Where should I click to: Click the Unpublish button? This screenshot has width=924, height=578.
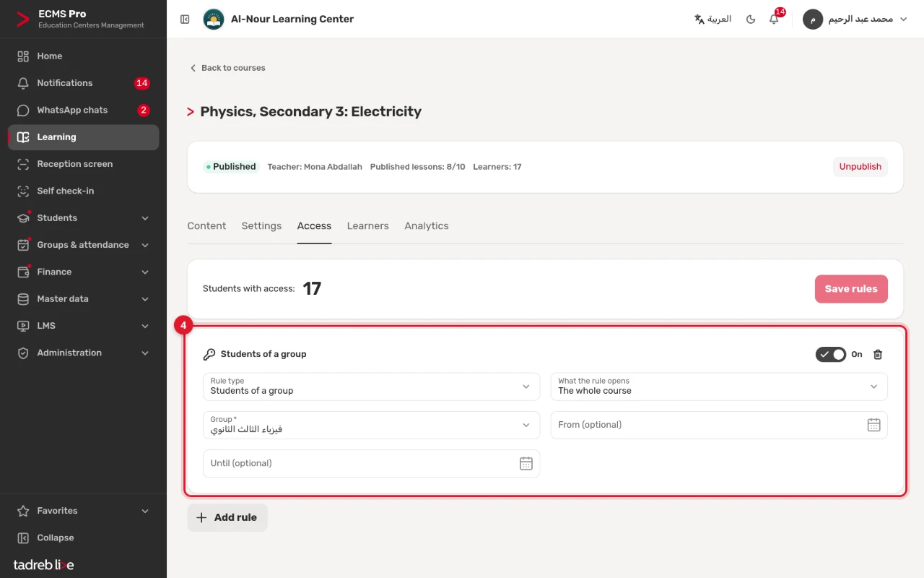point(860,167)
